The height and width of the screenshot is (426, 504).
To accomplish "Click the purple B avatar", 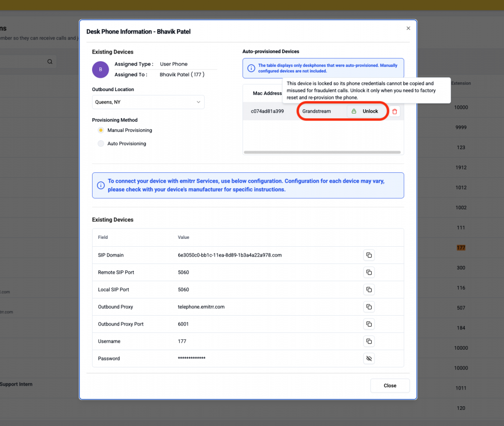I will coord(100,69).
